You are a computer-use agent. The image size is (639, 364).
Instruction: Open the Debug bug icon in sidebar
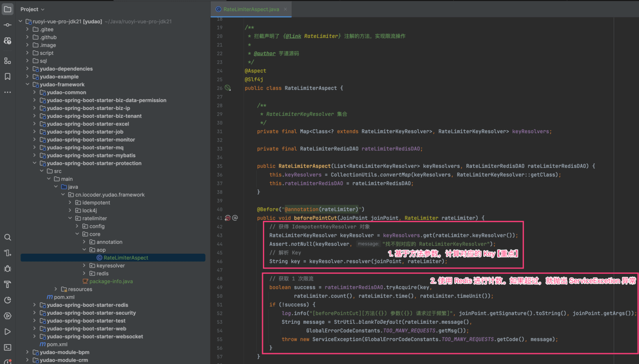[7, 269]
